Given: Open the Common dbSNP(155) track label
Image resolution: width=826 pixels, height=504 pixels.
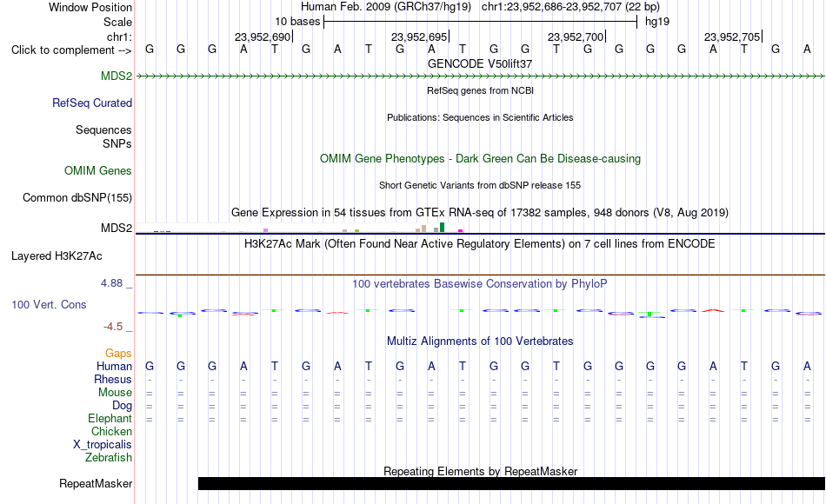Looking at the screenshot, I should (77, 197).
